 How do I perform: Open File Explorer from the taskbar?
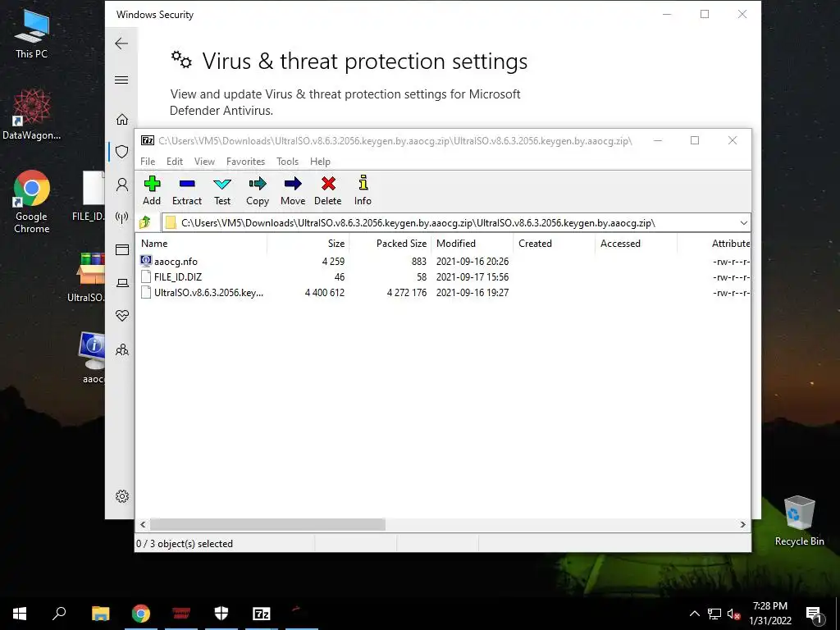(100, 614)
